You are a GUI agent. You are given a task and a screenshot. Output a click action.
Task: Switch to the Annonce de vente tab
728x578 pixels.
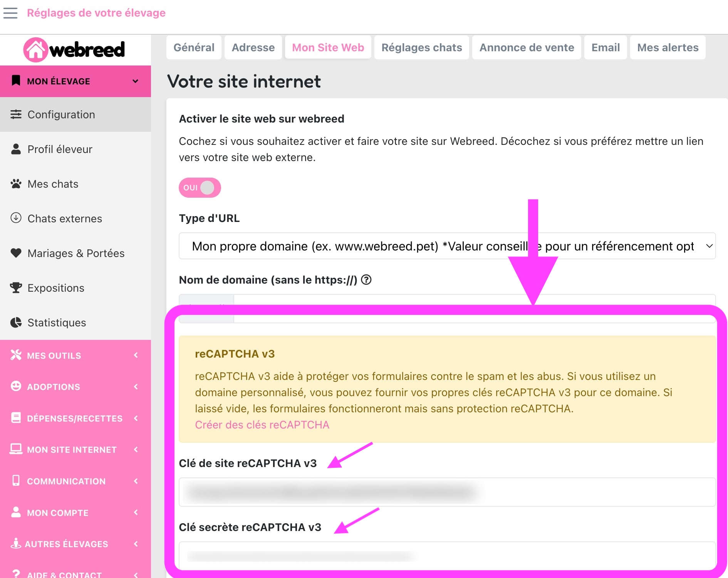526,47
